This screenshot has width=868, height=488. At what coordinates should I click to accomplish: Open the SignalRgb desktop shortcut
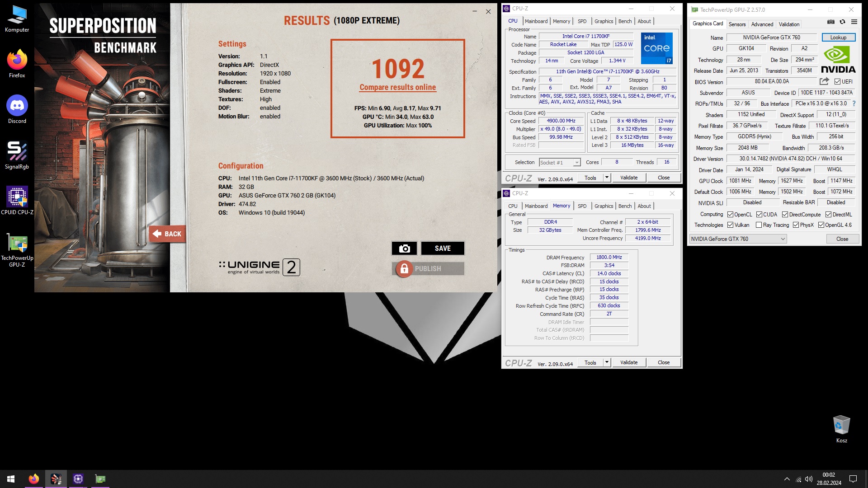click(x=17, y=155)
